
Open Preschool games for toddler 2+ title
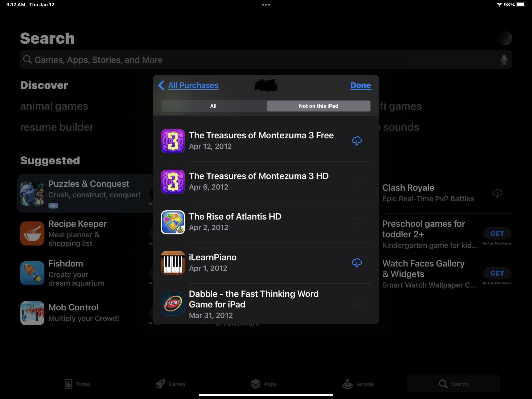tap(423, 229)
